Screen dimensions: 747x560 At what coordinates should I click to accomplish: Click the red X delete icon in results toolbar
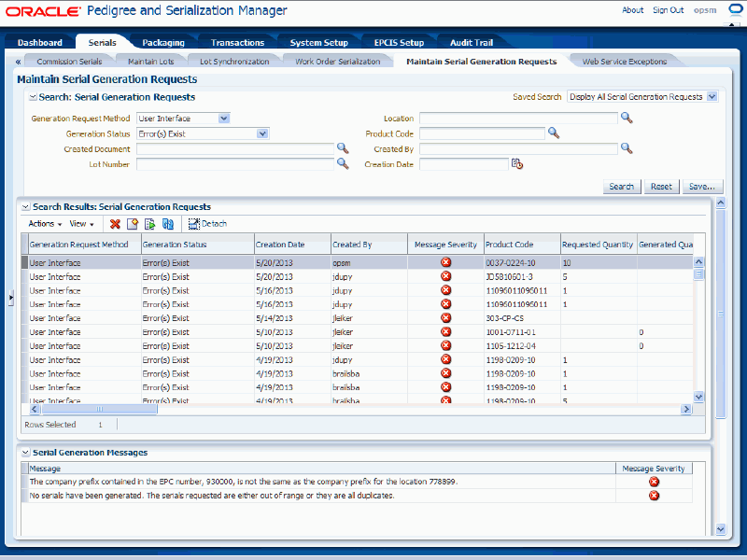(115, 224)
